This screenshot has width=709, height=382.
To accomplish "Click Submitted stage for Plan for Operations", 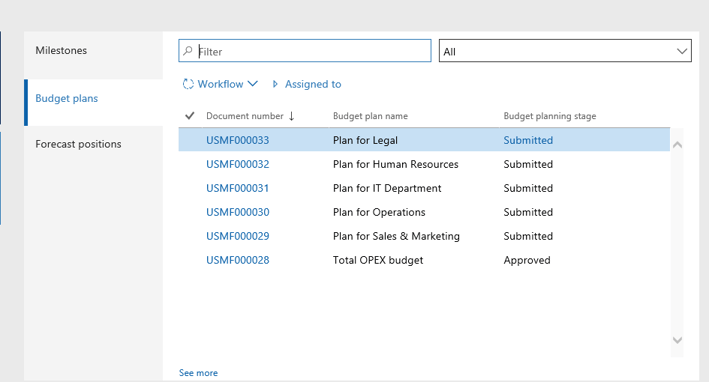I will tap(528, 212).
